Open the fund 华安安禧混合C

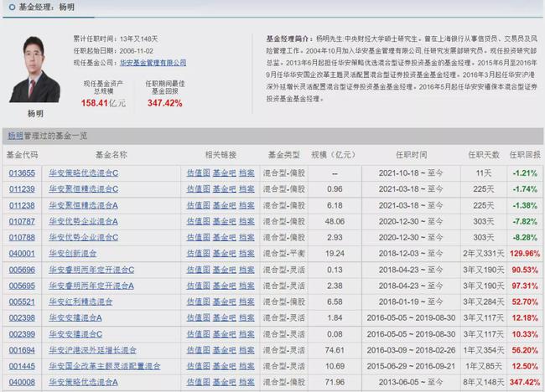click(x=75, y=334)
